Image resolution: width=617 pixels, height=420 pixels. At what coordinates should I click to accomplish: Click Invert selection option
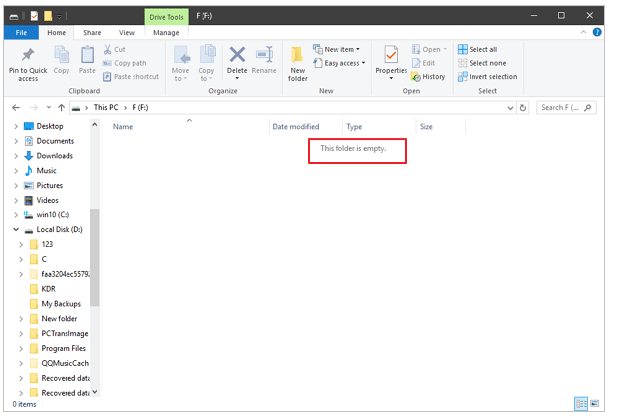(487, 77)
